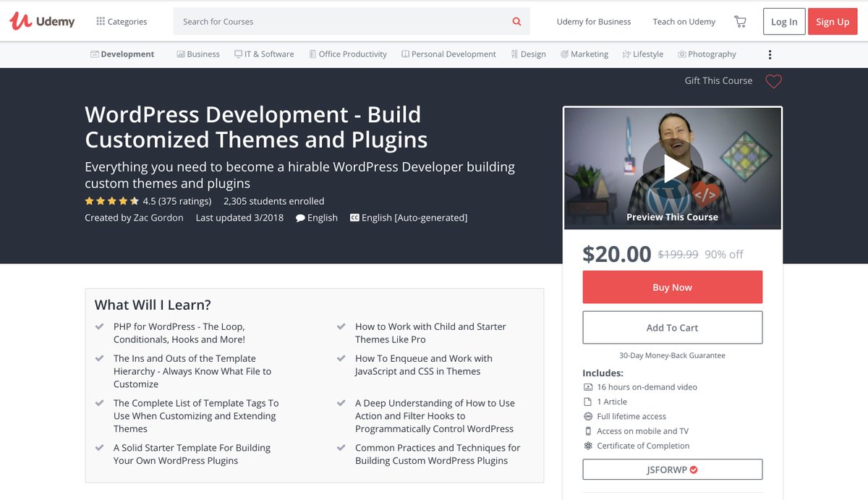Click the Marketing tab's target icon

(x=564, y=54)
